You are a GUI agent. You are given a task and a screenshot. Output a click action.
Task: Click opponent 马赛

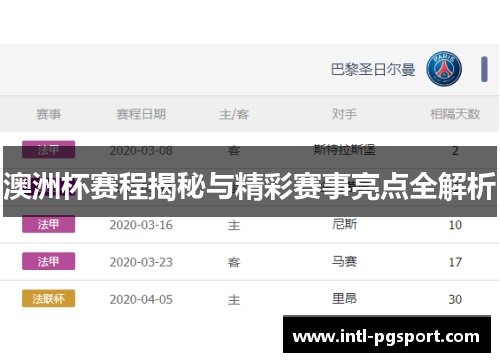(344, 261)
